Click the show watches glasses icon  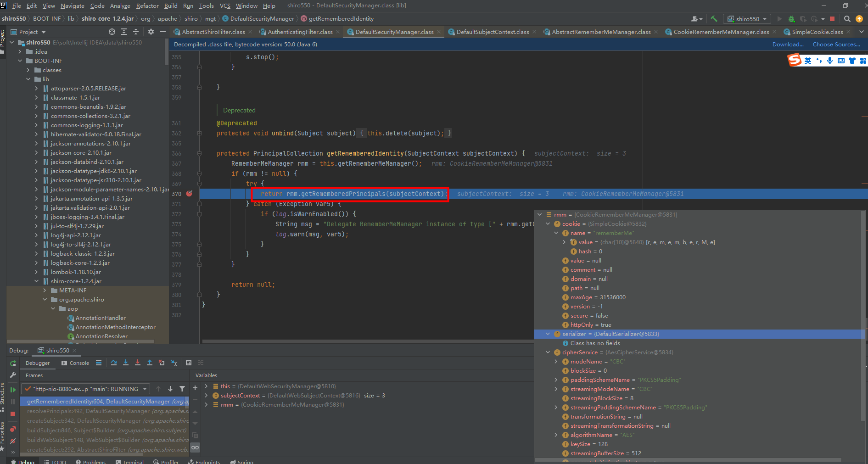[x=195, y=447]
